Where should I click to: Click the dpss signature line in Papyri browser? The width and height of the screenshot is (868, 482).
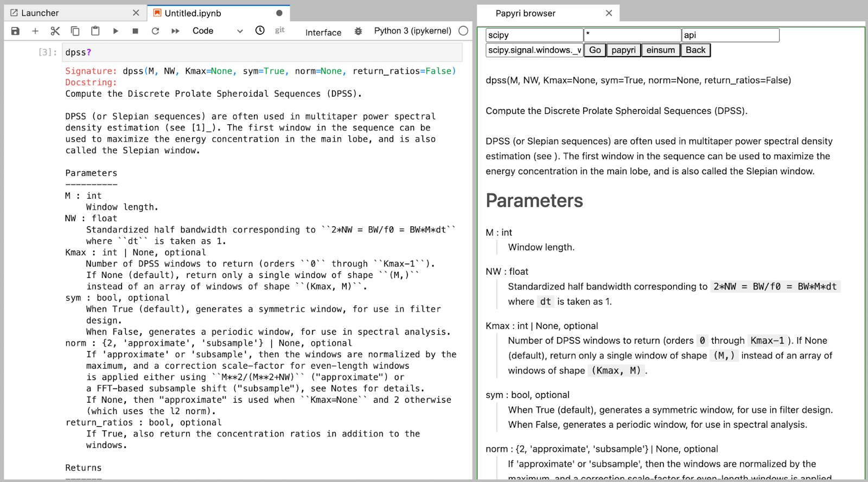(639, 80)
